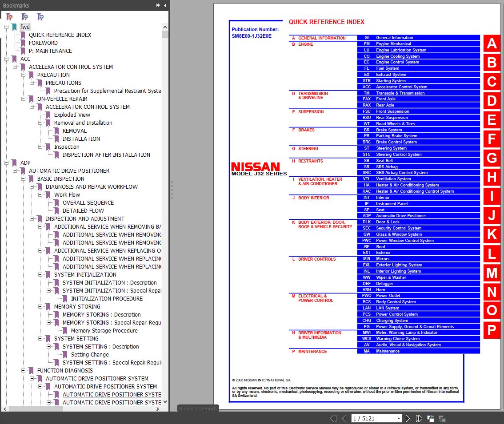Open the AV Audio, Visual & Navigation System link
Screen dimensions: 504x424
[x=418, y=345]
